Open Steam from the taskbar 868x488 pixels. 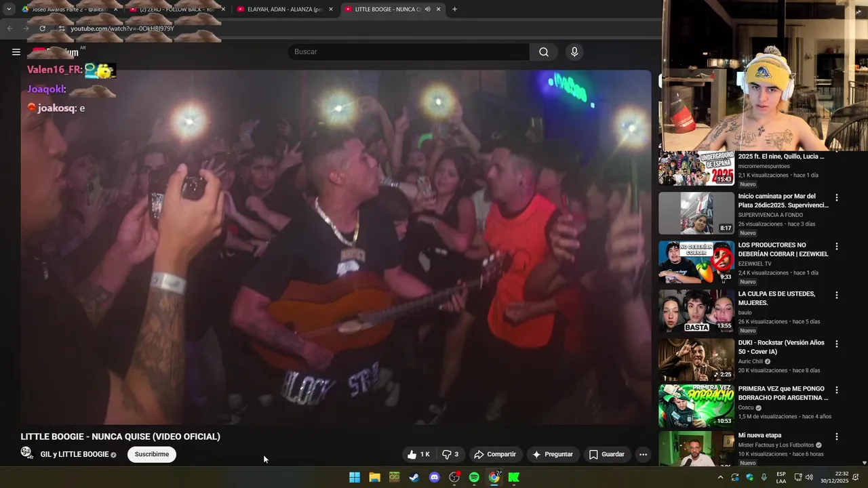[x=414, y=477]
